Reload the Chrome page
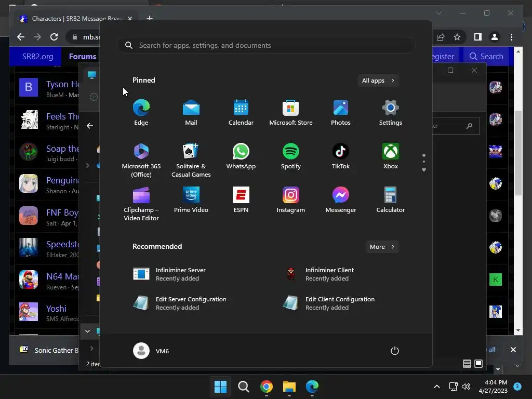The width and height of the screenshot is (532, 399). point(54,37)
